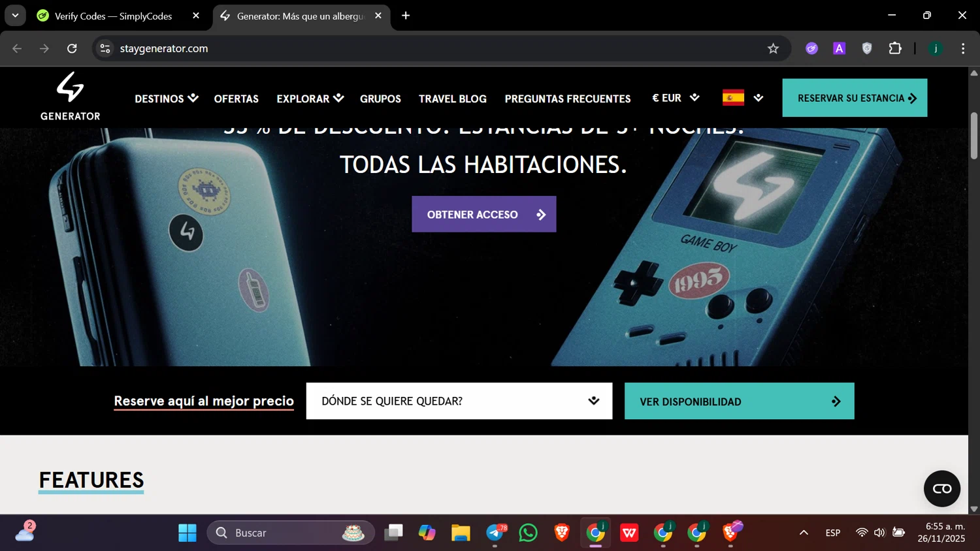The height and width of the screenshot is (551, 980).
Task: Expand the EXPLORAR menu
Action: point(310,99)
